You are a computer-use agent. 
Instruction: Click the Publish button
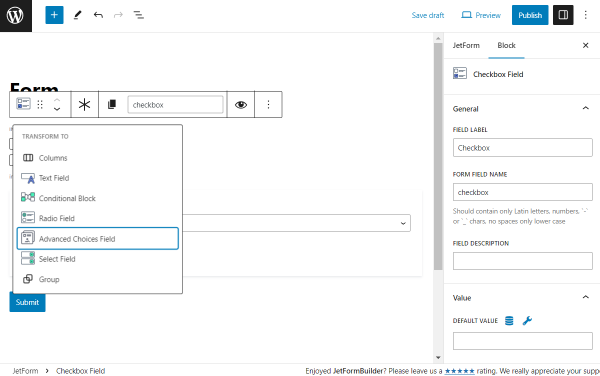tap(530, 15)
